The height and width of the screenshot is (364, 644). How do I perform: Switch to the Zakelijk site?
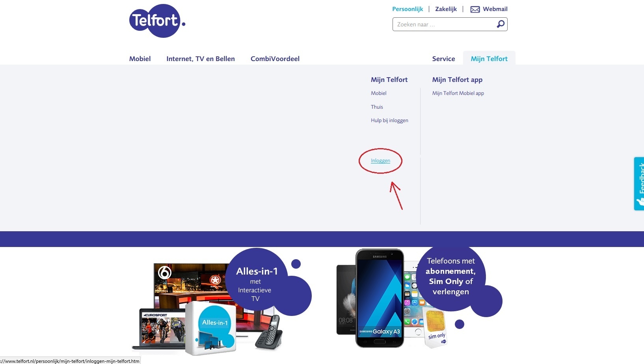[446, 9]
